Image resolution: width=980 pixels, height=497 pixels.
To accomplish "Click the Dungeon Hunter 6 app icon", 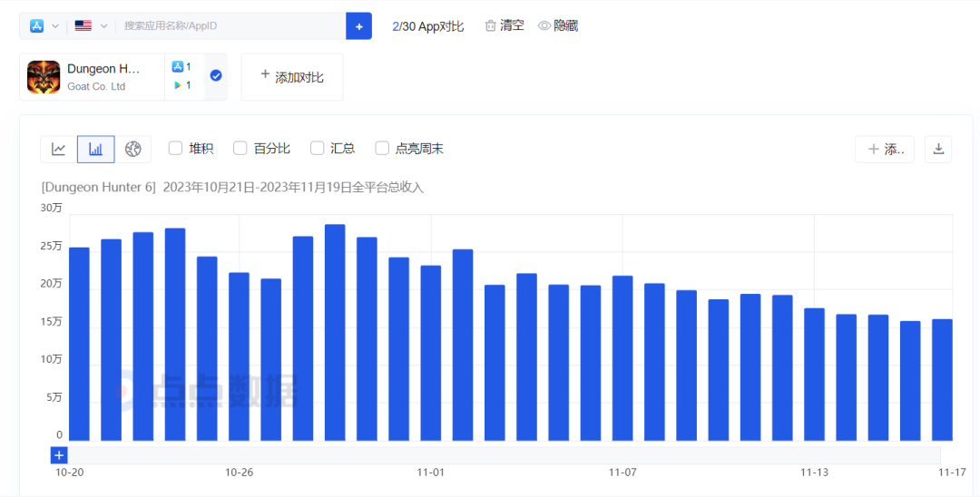I will 44,77.
